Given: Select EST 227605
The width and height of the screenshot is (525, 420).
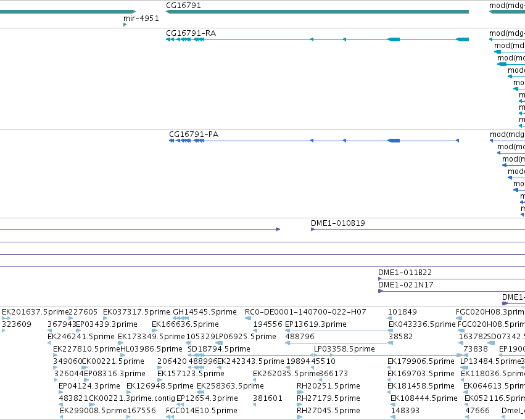Looking at the screenshot, I should pyautogui.click(x=83, y=312).
